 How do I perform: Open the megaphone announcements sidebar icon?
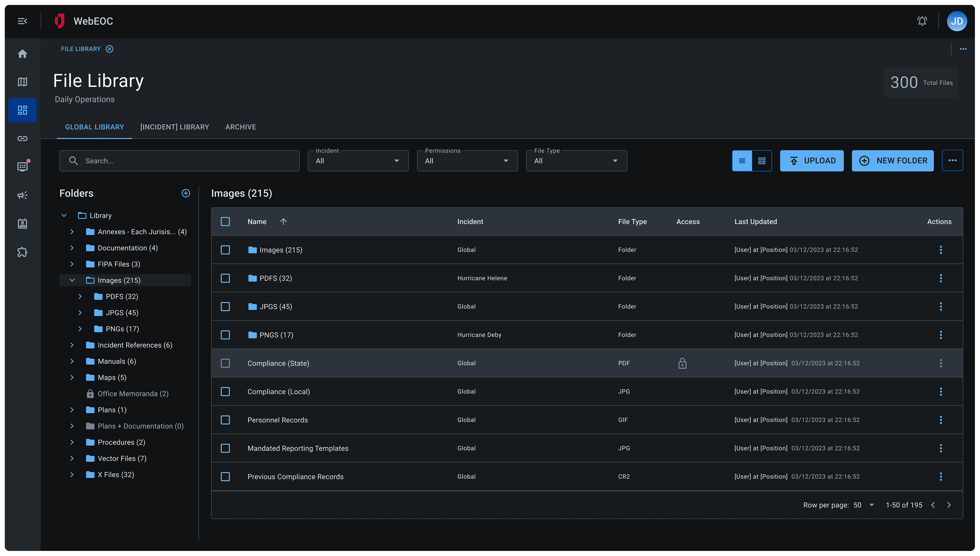(x=23, y=195)
